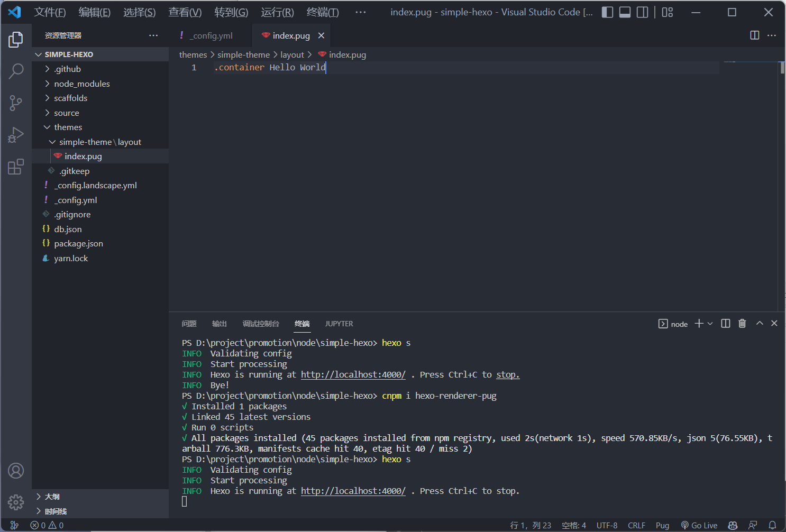Image resolution: width=786 pixels, height=532 pixels.
Task: Collapse the themes folder
Action: point(68,127)
